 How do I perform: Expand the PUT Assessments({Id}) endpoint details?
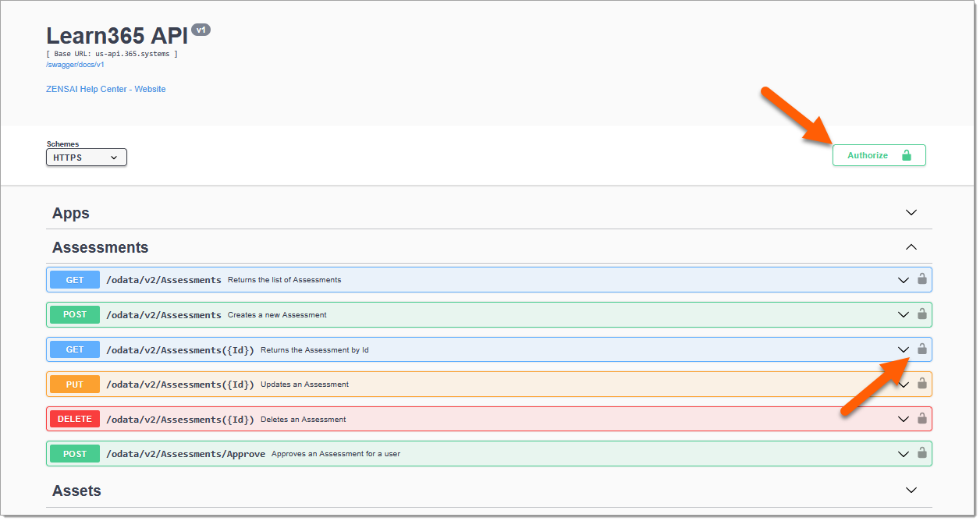click(903, 384)
